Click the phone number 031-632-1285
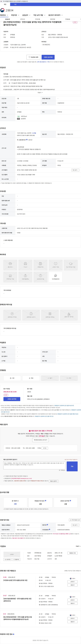Screen dimensions: 81x644 click(16, 448)
